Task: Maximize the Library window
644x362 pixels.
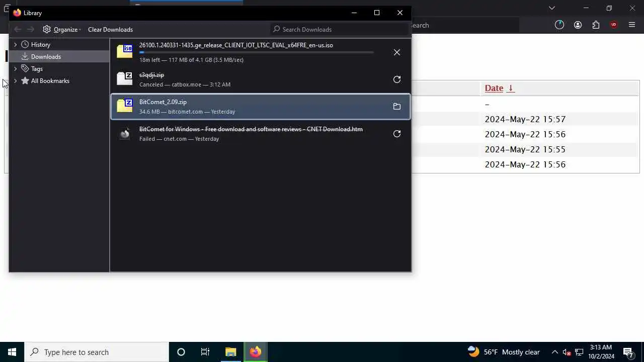Action: point(377,13)
